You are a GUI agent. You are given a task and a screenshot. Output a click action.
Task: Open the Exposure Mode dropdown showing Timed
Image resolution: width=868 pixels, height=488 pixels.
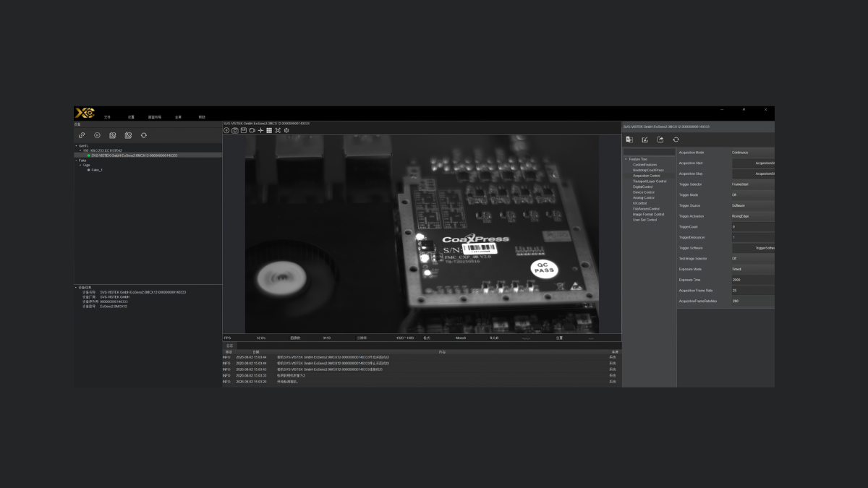coord(752,269)
